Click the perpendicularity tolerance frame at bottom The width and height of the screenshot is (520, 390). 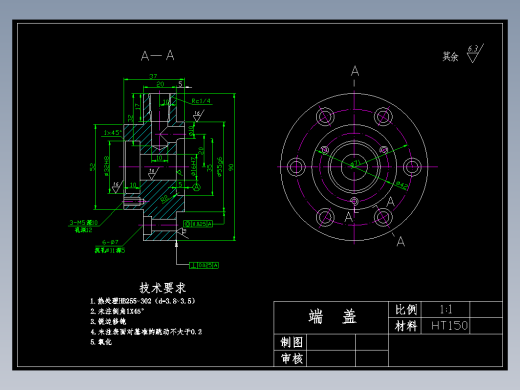tap(204, 265)
